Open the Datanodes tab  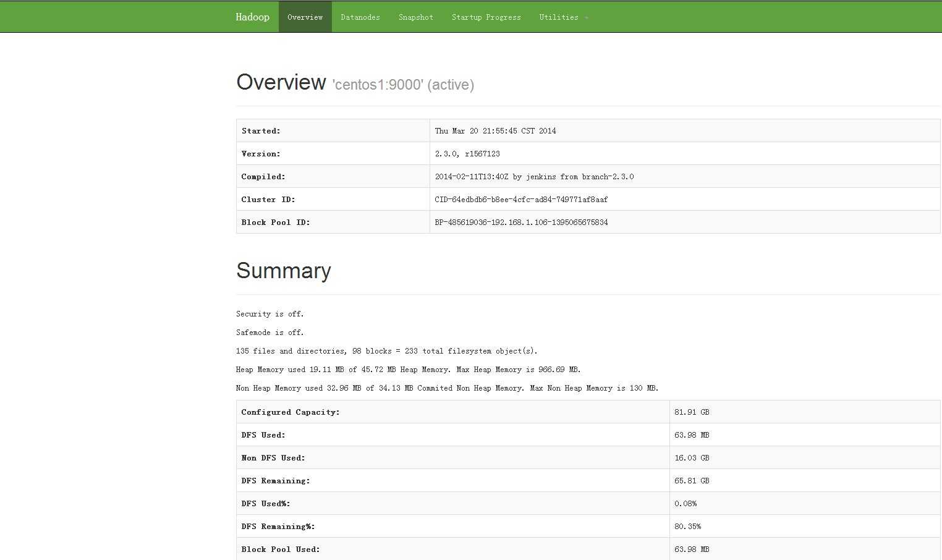point(360,17)
